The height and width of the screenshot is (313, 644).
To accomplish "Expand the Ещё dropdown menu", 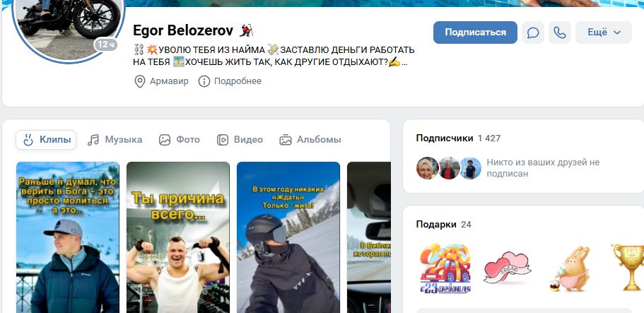I will (603, 33).
